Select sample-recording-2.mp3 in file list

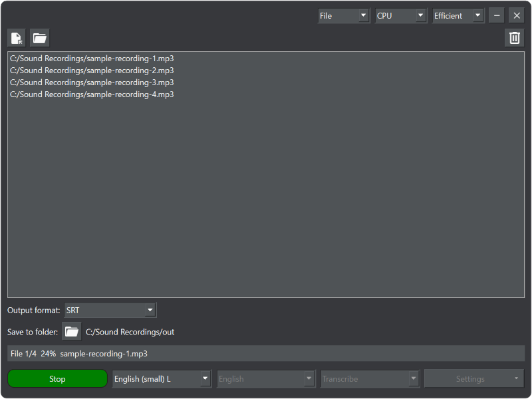click(266, 70)
